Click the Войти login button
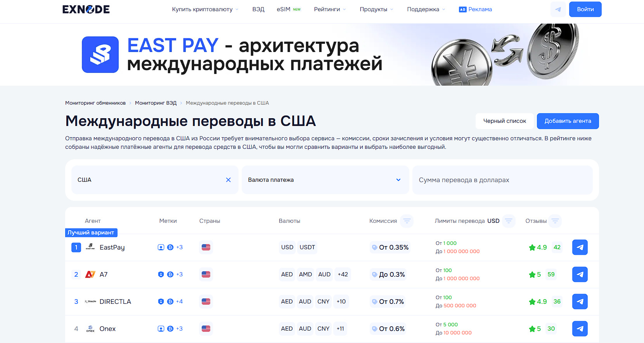This screenshot has width=644, height=343. (585, 9)
